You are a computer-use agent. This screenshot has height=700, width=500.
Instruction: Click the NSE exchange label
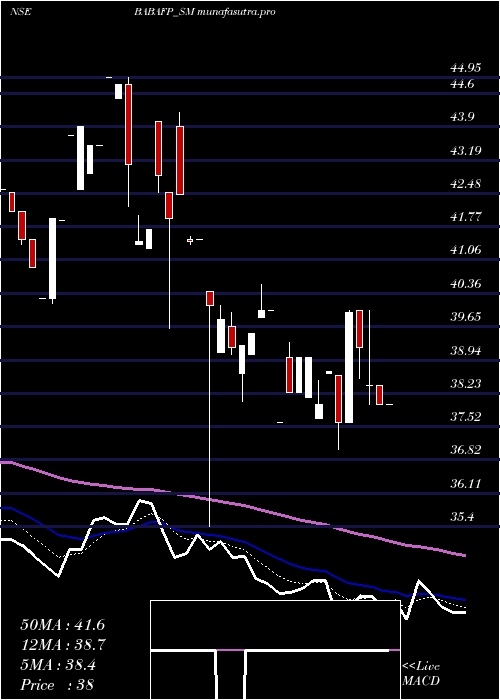coord(20,12)
